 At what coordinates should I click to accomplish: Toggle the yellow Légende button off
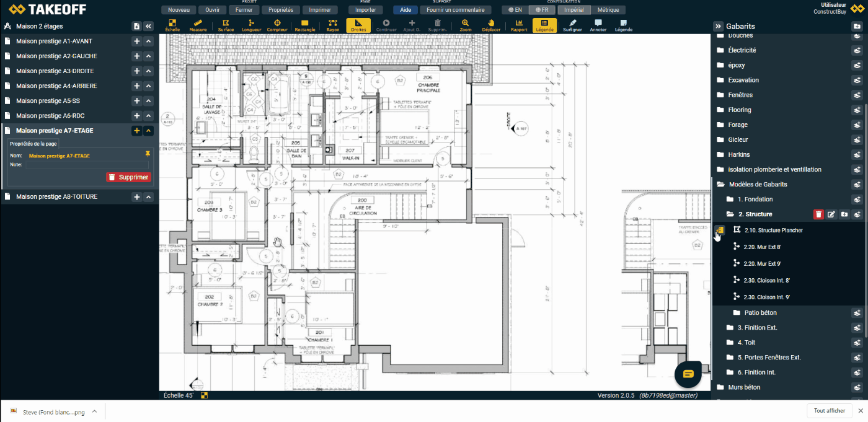(x=544, y=25)
